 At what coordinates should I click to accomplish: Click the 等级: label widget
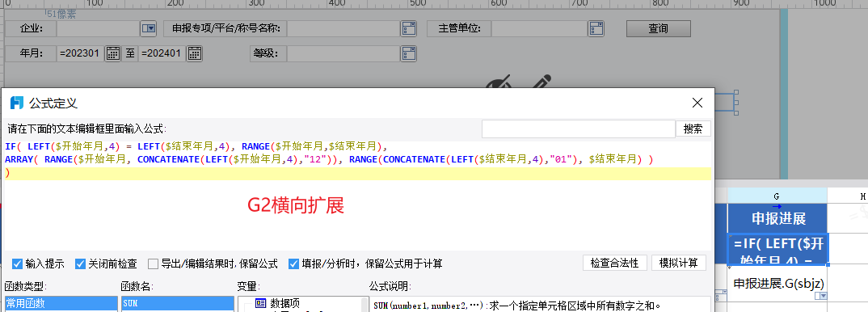pyautogui.click(x=268, y=53)
